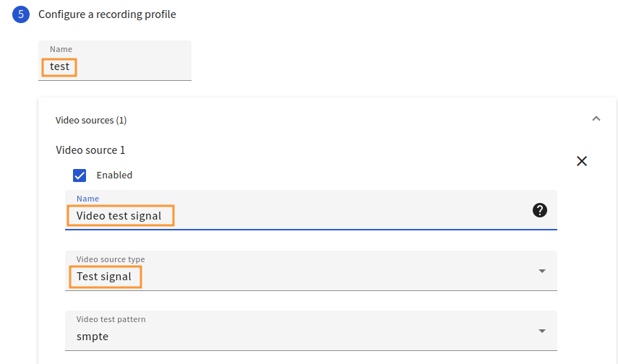Collapse the Video sources section chevron
Image resolution: width=618 pixels, height=364 pixels.
596,118
